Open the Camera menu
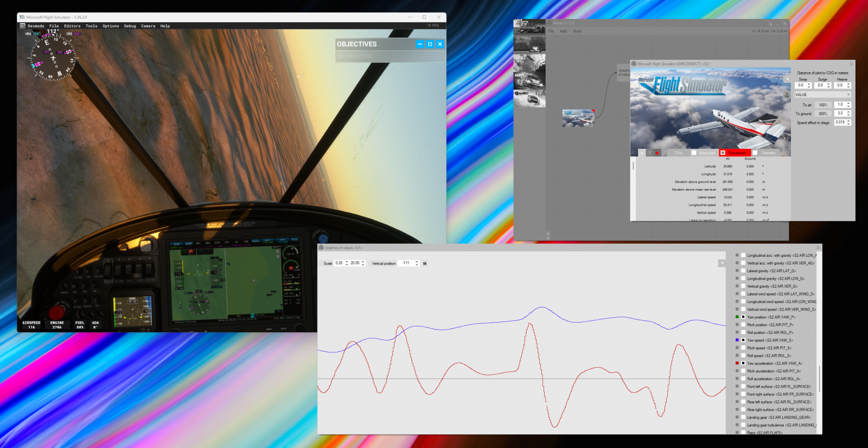This screenshot has width=868, height=448. point(148,26)
